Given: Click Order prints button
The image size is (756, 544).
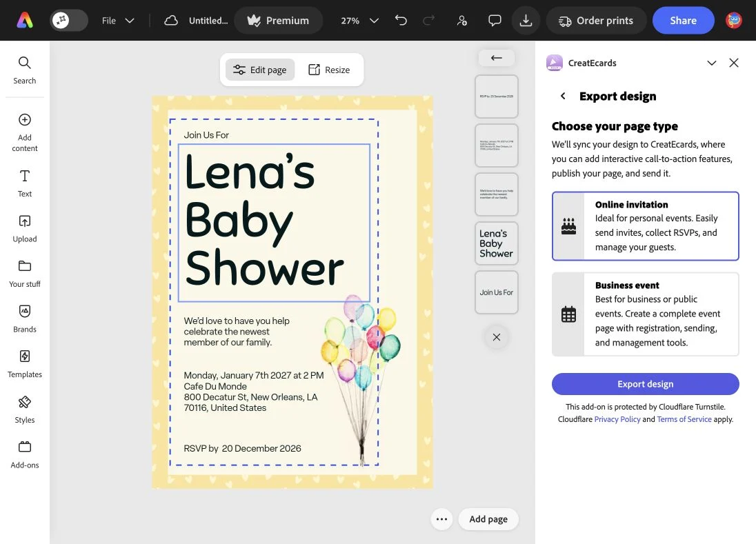Looking at the screenshot, I should point(596,20).
